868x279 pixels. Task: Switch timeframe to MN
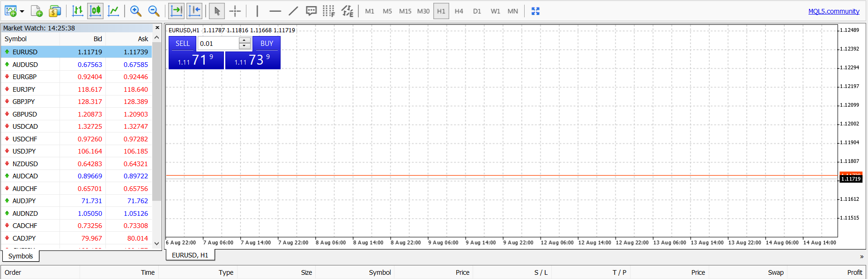[513, 11]
